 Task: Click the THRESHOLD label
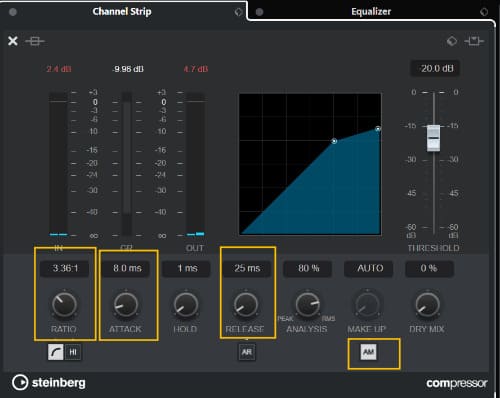click(433, 248)
